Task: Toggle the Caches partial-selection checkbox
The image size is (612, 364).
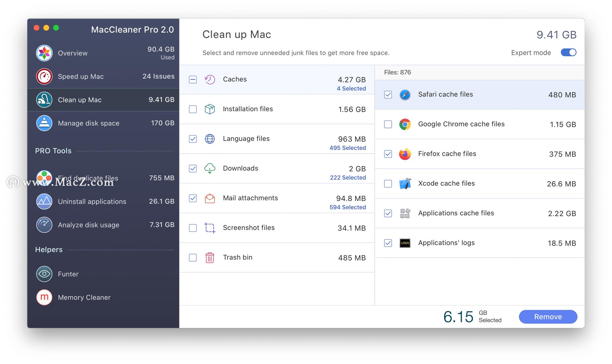Action: [x=193, y=80]
